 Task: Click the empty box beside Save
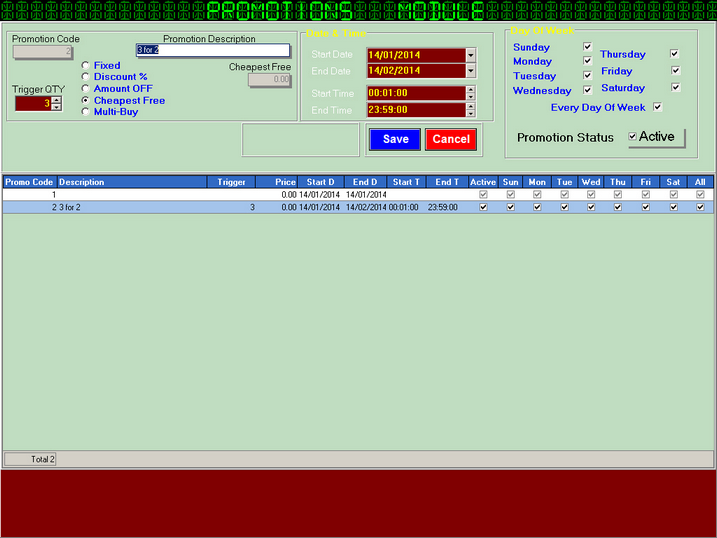(x=300, y=139)
